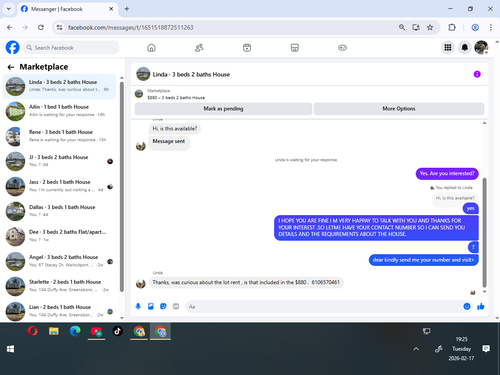Click the chat list scrollbar
Image resolution: width=500 pixels, height=375 pixels.
click(122, 187)
